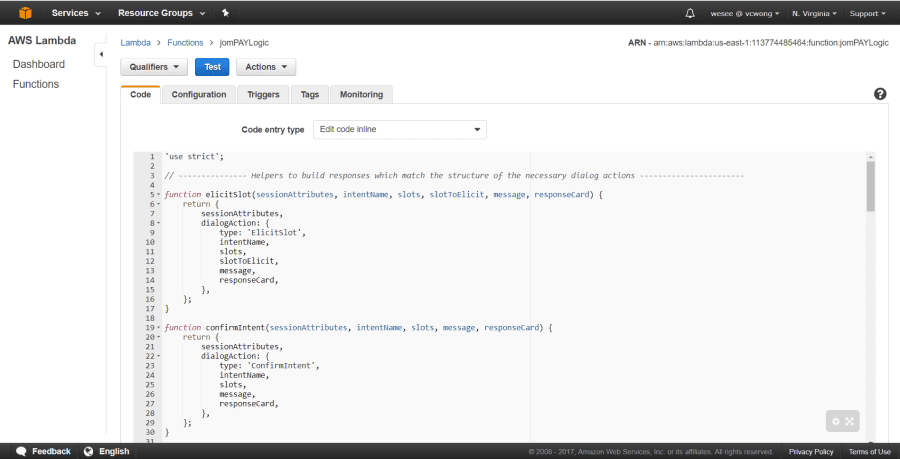This screenshot has width=900, height=459.
Task: Change language from English in footer
Action: [114, 451]
